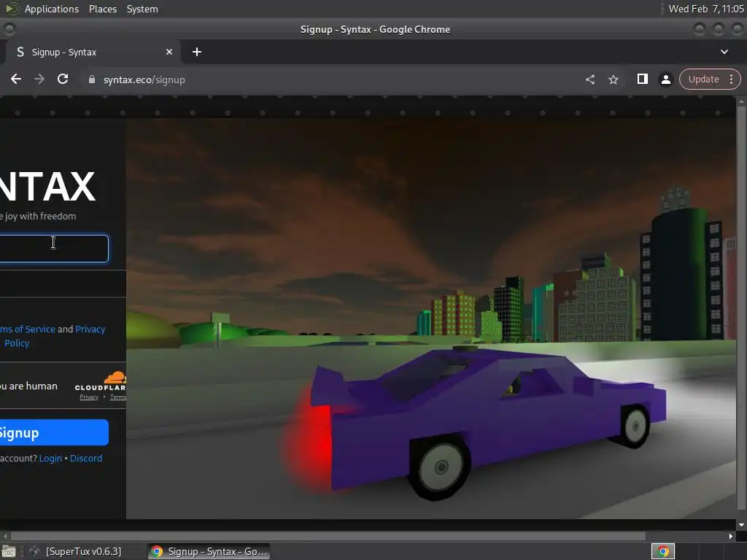Follow the Login link
747x560 pixels.
click(x=50, y=458)
